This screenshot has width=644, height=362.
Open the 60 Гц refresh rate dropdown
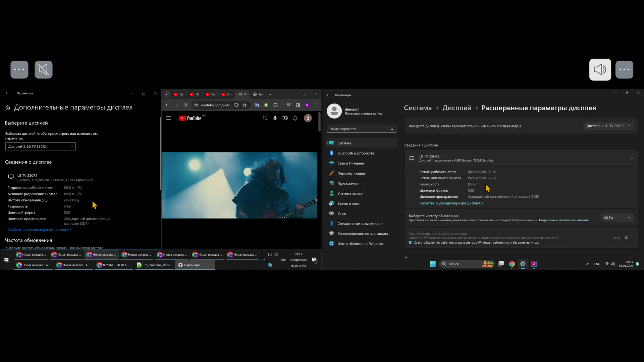coord(617,218)
